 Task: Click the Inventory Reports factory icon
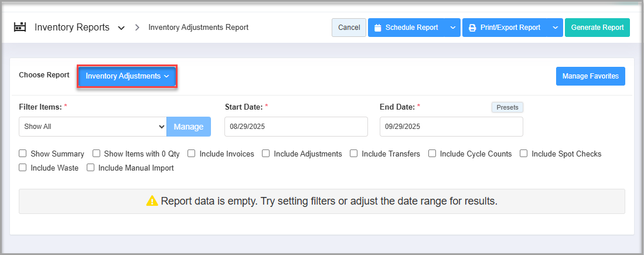click(x=21, y=28)
